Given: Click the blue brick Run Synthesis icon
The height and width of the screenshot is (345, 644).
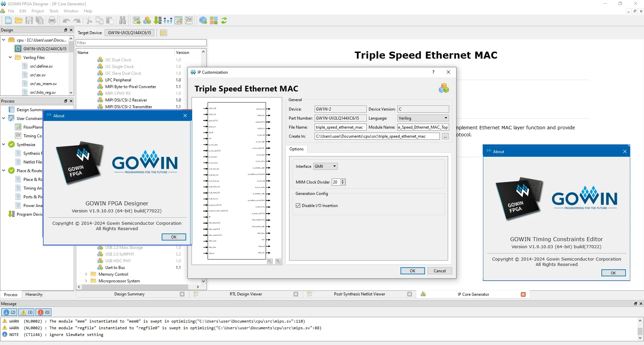Looking at the screenshot, I should pos(203,20).
